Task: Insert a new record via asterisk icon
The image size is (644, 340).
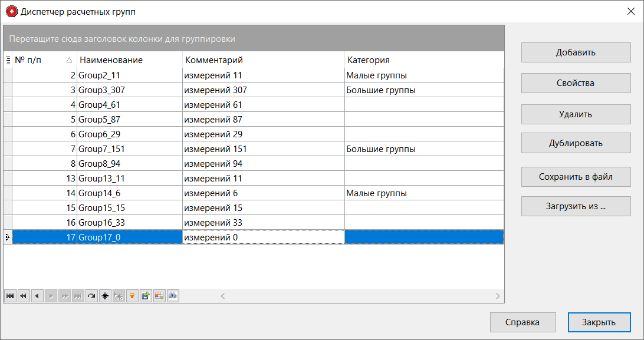Action: (105, 296)
